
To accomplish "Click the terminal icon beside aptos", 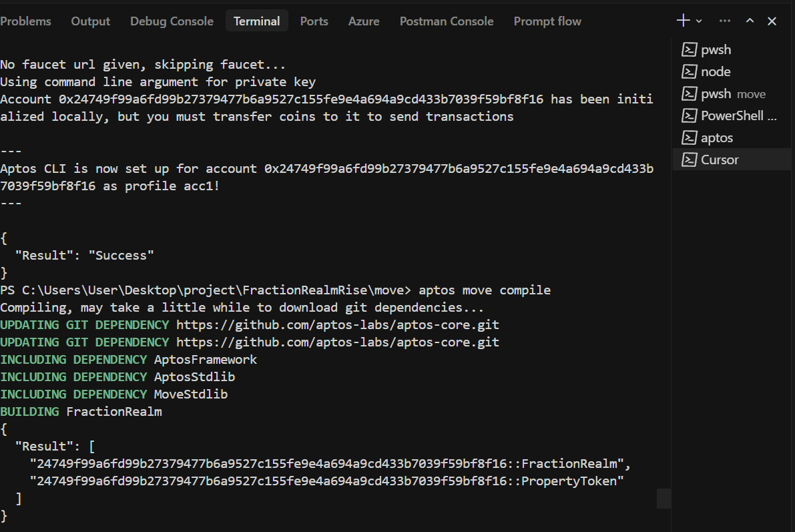I will (689, 138).
